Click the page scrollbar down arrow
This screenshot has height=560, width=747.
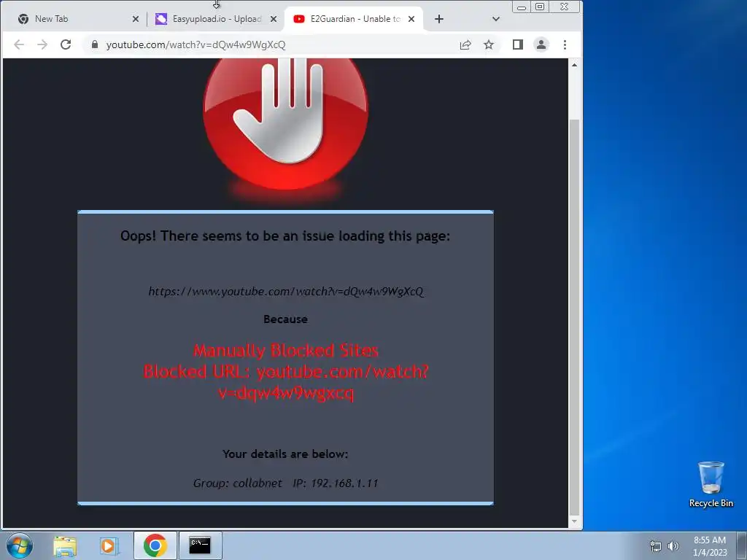pyautogui.click(x=575, y=521)
